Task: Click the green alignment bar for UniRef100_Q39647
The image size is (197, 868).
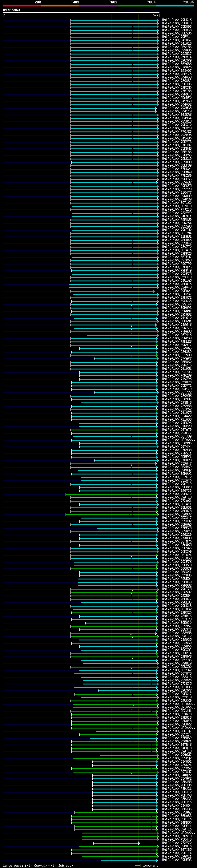Action: [x=114, y=464]
